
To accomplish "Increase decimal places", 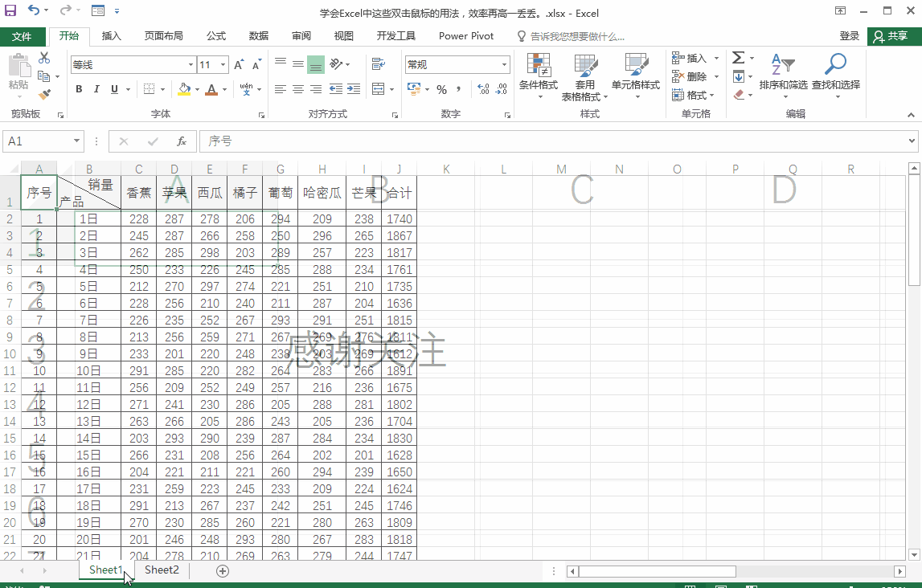I will pos(483,88).
